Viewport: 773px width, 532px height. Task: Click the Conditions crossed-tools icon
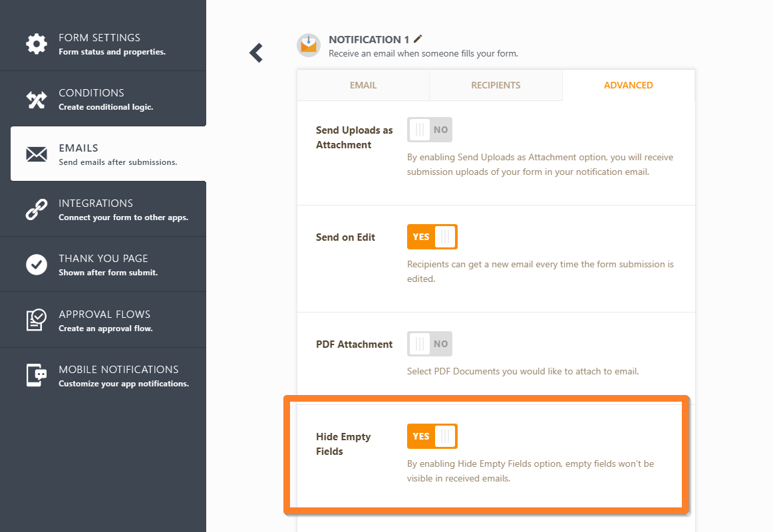click(36, 99)
